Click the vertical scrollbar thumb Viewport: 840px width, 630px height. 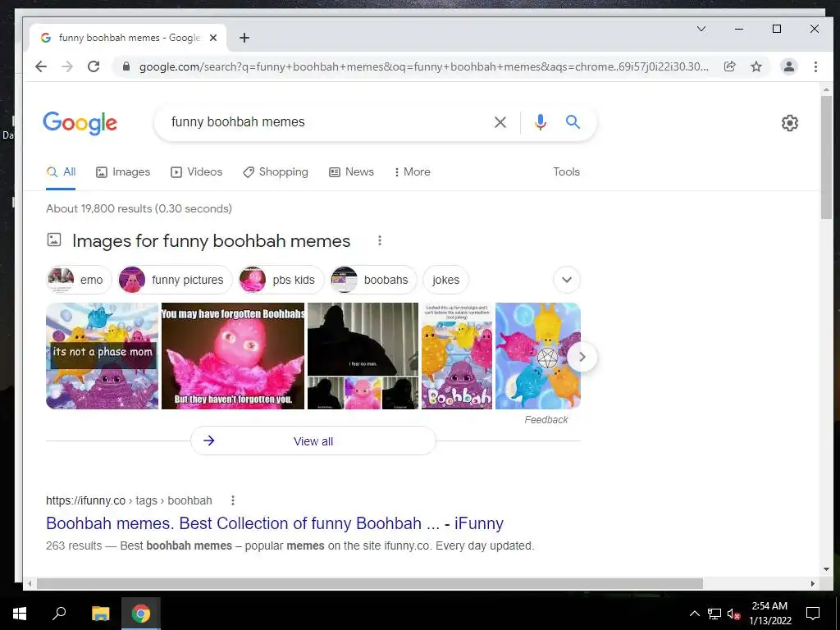pyautogui.click(x=826, y=157)
